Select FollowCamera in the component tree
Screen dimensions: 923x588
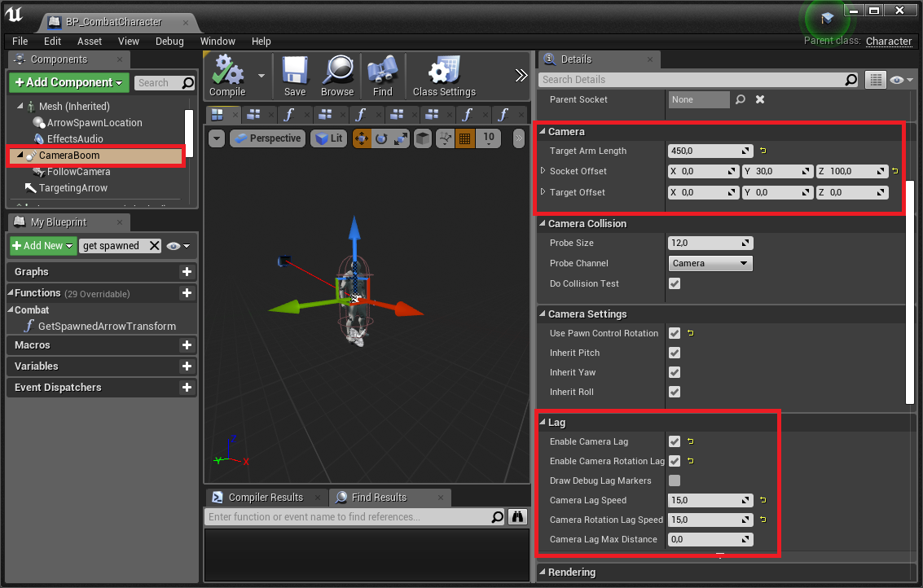[x=78, y=172]
